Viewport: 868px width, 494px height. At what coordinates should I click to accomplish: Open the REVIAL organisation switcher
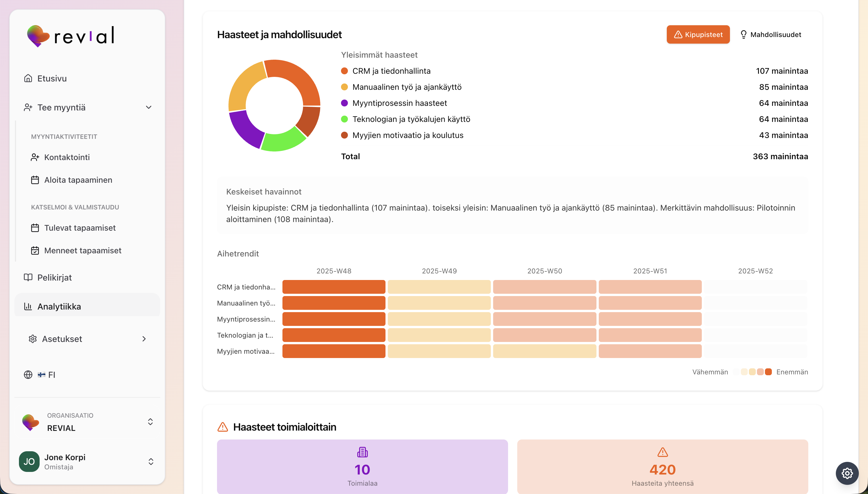point(150,422)
